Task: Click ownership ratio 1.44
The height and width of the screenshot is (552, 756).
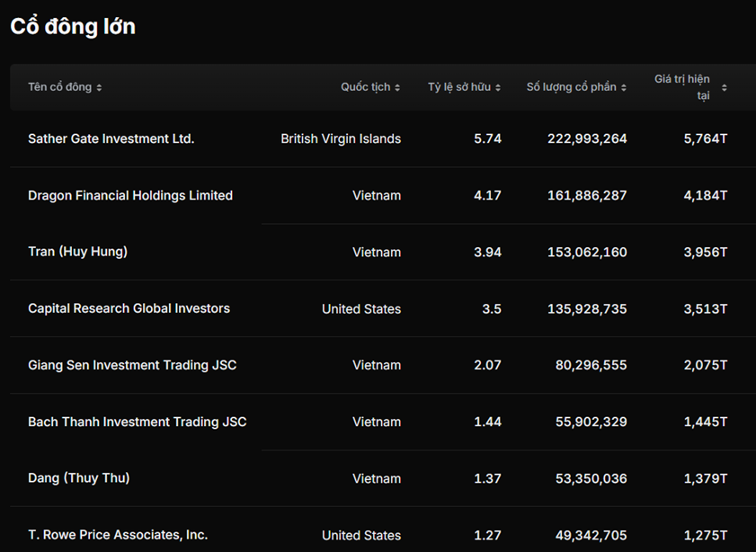Action: tap(487, 422)
